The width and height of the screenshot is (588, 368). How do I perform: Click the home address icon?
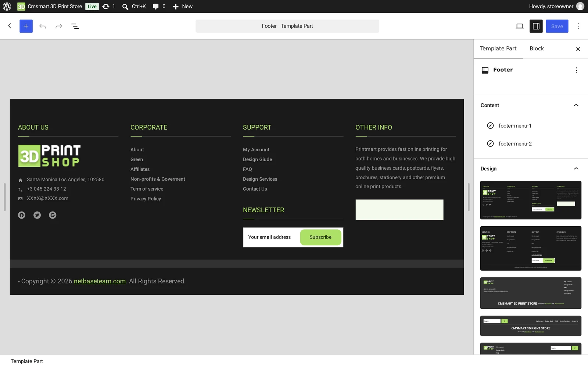21,180
